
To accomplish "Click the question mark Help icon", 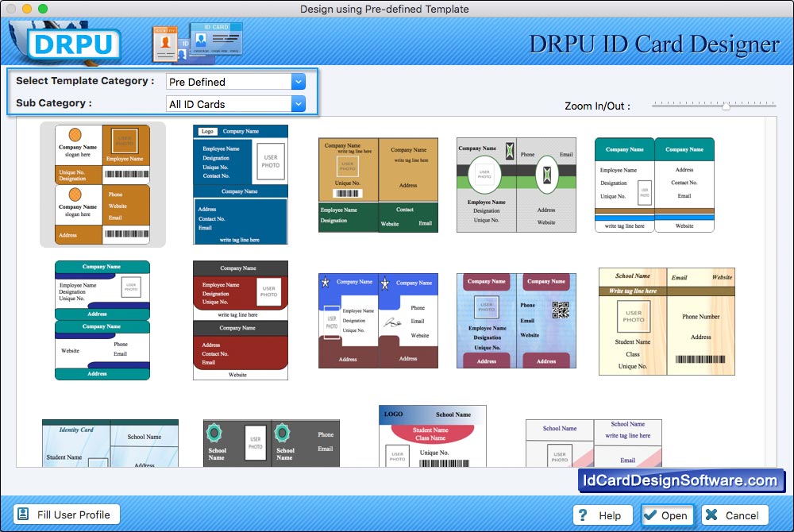I will pyautogui.click(x=583, y=515).
